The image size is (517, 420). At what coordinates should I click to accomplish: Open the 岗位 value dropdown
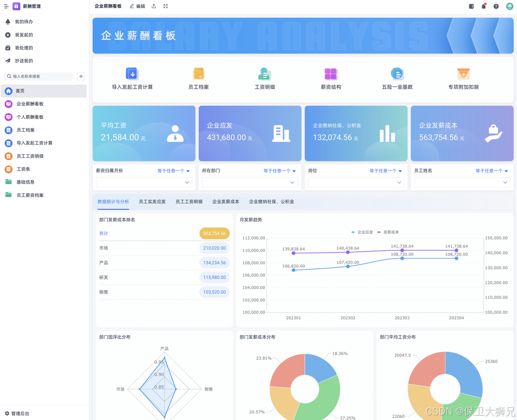[x=356, y=182]
